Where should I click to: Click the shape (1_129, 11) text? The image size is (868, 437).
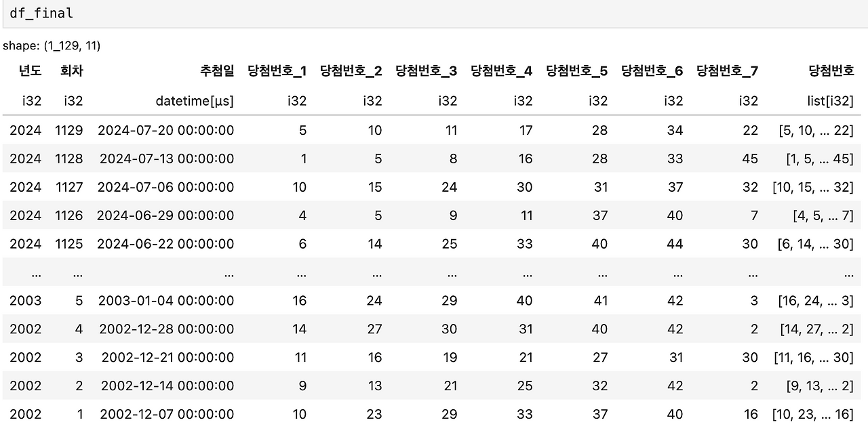coord(52,46)
